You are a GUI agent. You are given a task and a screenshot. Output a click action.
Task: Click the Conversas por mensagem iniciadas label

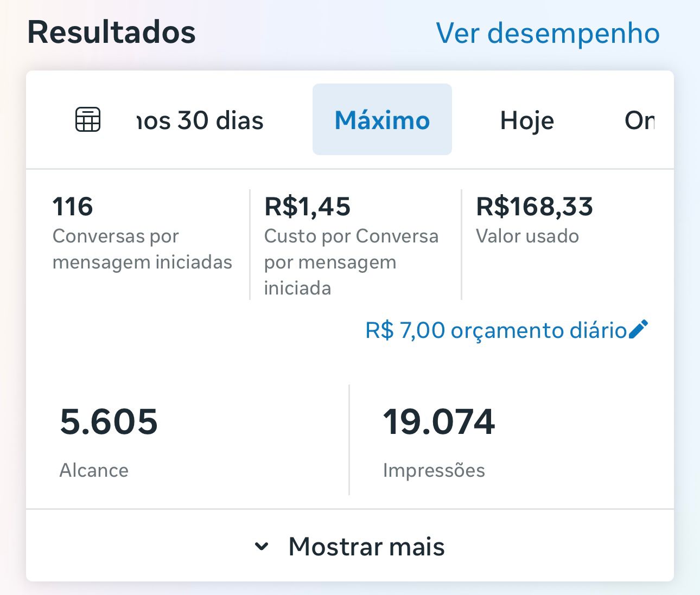pyautogui.click(x=142, y=249)
